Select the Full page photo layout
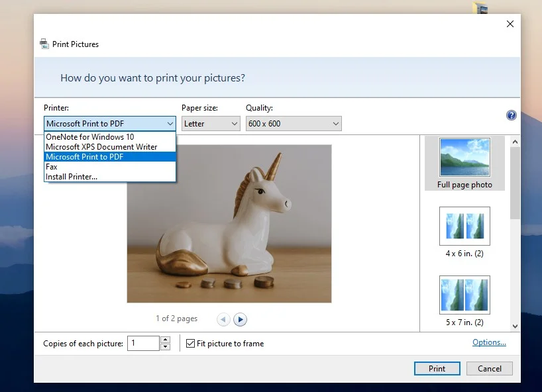 [x=464, y=164]
